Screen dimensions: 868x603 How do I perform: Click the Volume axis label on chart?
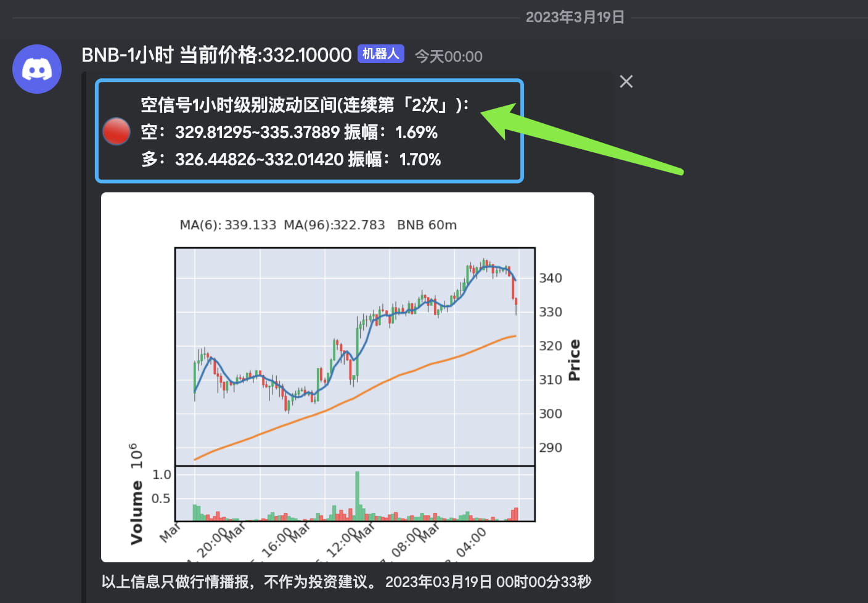pos(136,513)
